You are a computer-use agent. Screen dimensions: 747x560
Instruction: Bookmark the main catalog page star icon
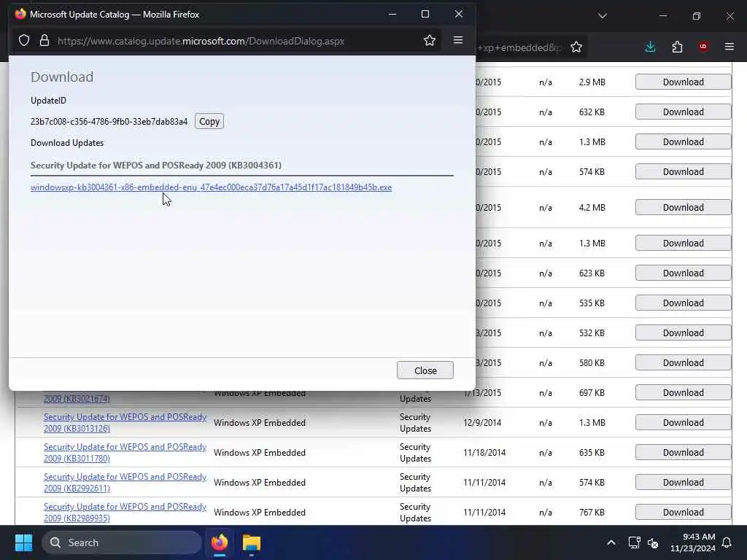pyautogui.click(x=576, y=47)
